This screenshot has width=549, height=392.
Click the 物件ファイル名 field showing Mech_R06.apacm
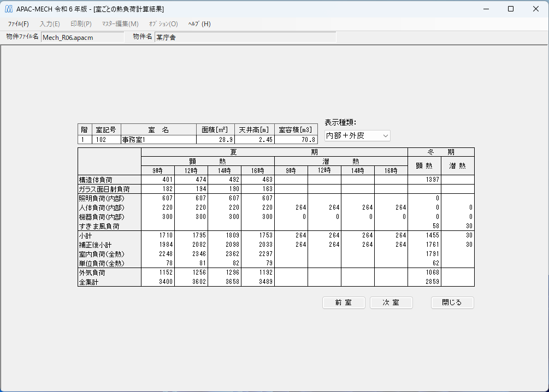(x=82, y=37)
